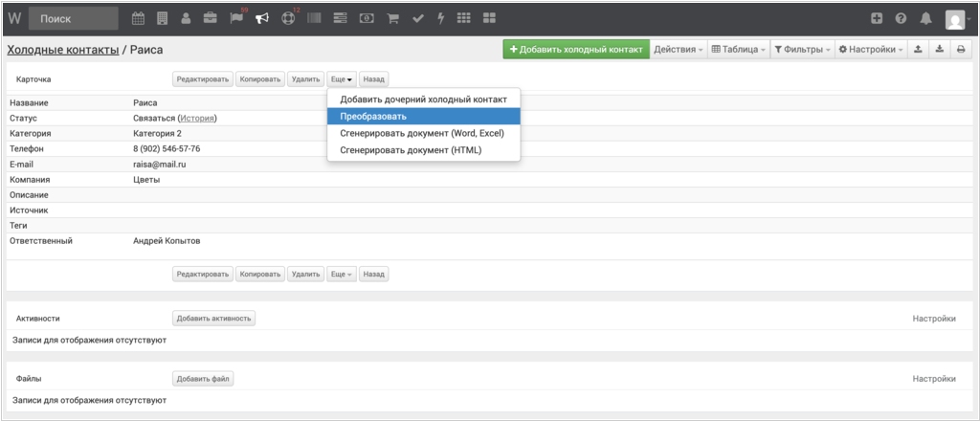Screen dimensions: 980x421
Task: Click the flag icon with 59 badge
Action: point(236,18)
